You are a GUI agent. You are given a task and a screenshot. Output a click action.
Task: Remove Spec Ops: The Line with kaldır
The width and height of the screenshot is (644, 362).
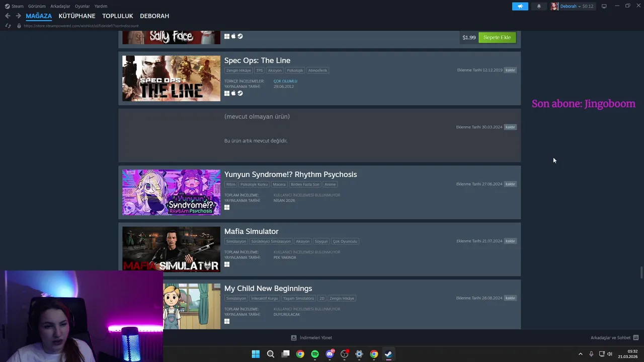coord(510,70)
